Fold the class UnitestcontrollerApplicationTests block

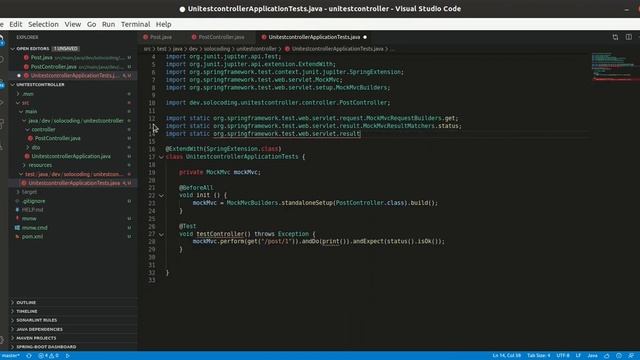point(161,157)
